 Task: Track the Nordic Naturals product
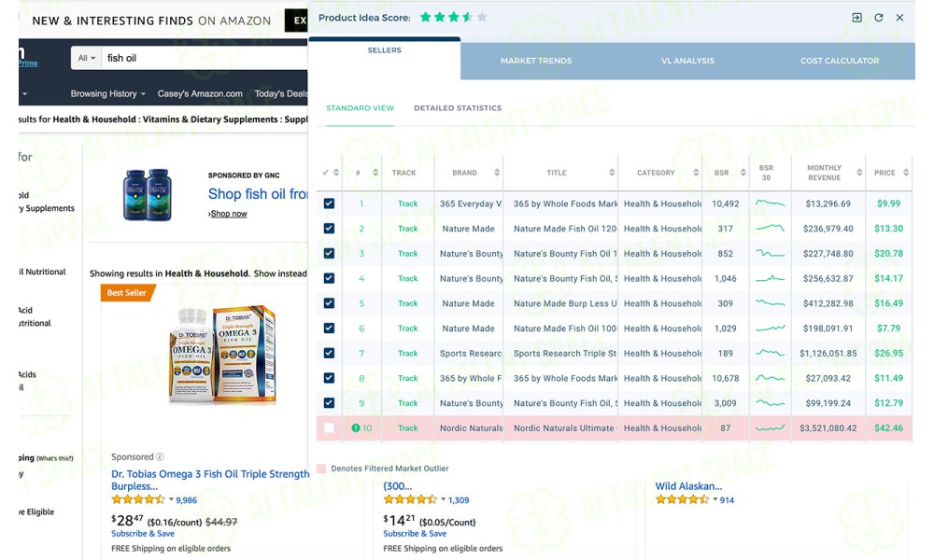(408, 428)
